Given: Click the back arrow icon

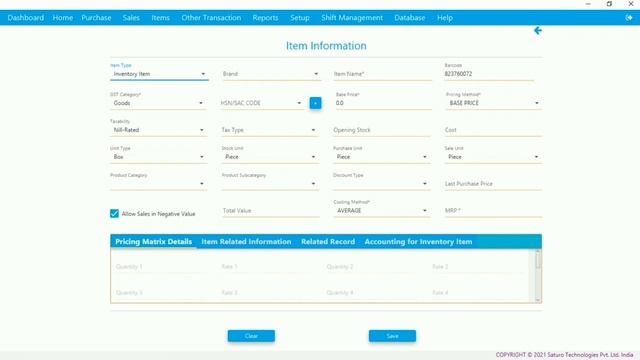Looking at the screenshot, I should click(x=538, y=31).
